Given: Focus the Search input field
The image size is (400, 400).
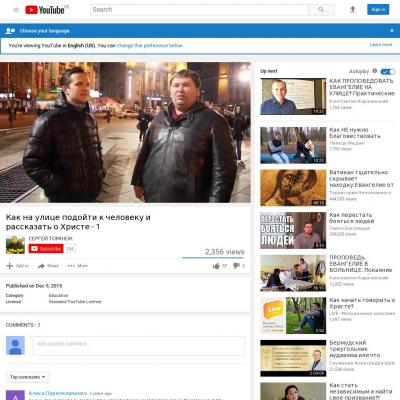Looking at the screenshot, I should [199, 10].
